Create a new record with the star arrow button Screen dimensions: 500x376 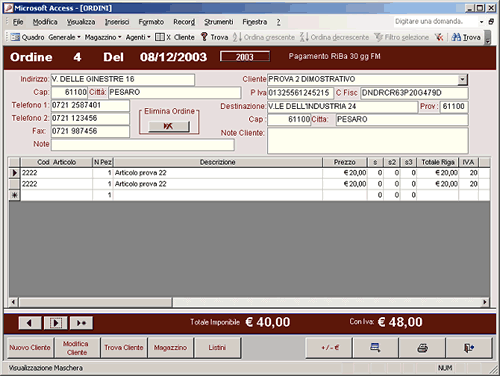81,323
